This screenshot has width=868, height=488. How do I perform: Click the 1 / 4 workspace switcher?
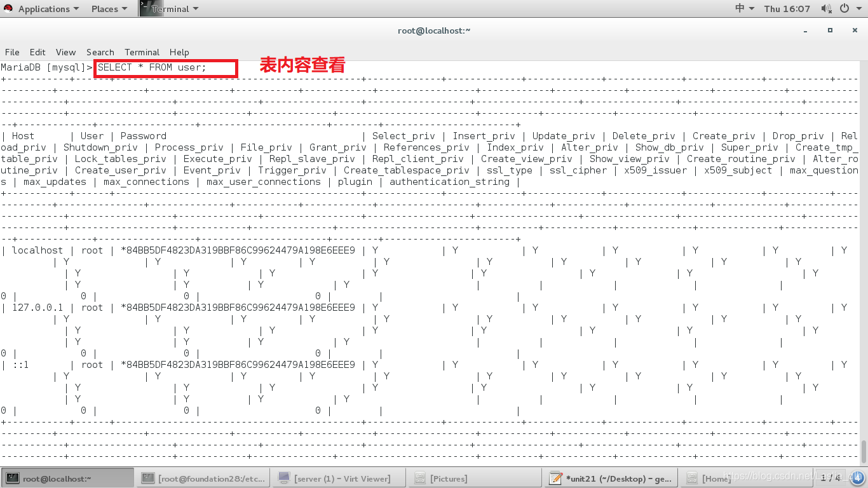pos(831,477)
